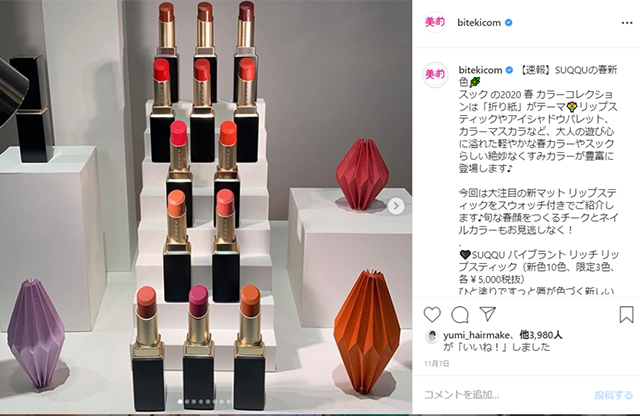This screenshot has width=640, height=416.
Task: Select the first carousel dot indicator
Action: (180, 402)
